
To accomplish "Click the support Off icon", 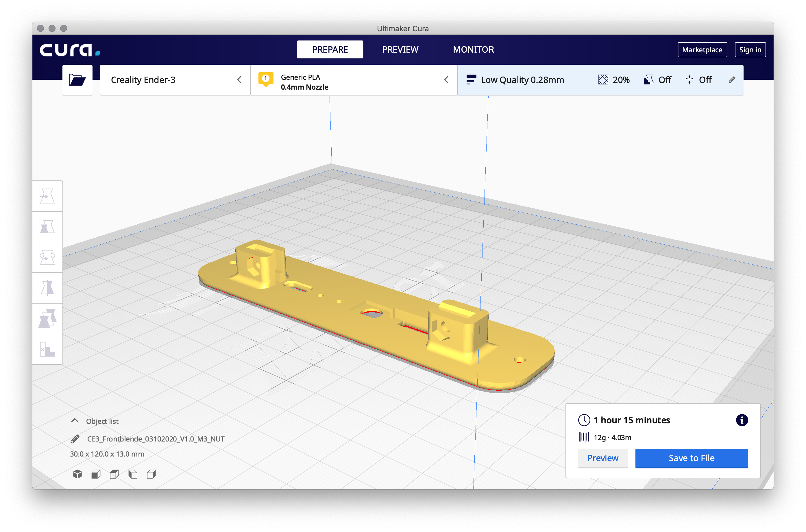I will tap(648, 80).
